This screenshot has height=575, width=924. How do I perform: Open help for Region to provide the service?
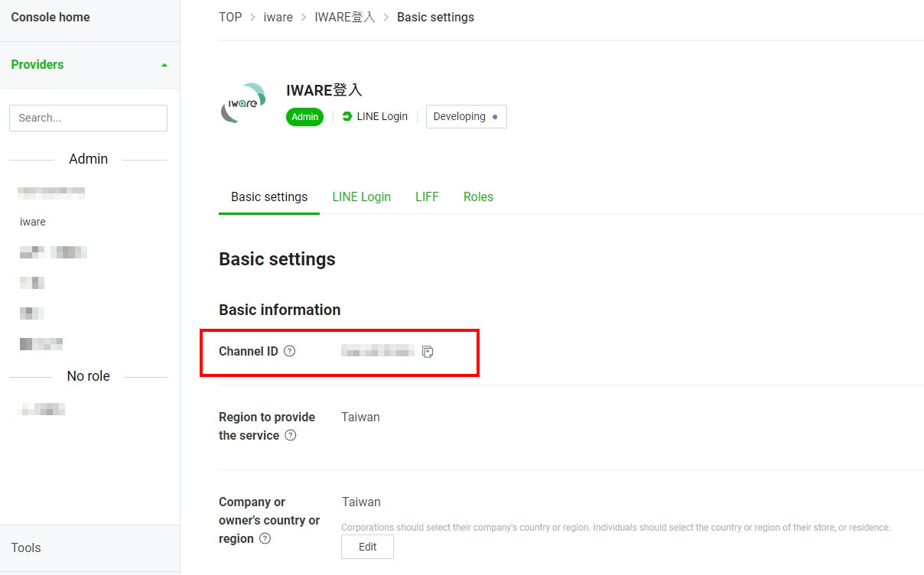point(290,435)
